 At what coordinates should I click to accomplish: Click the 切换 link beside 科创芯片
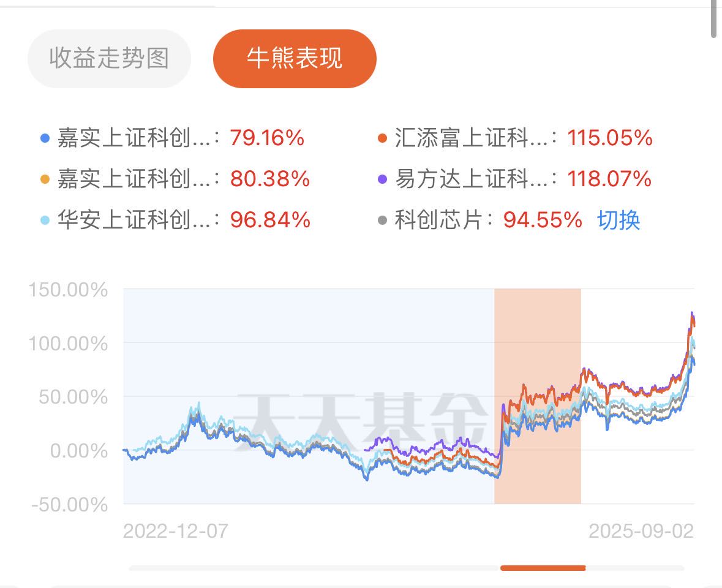[619, 220]
